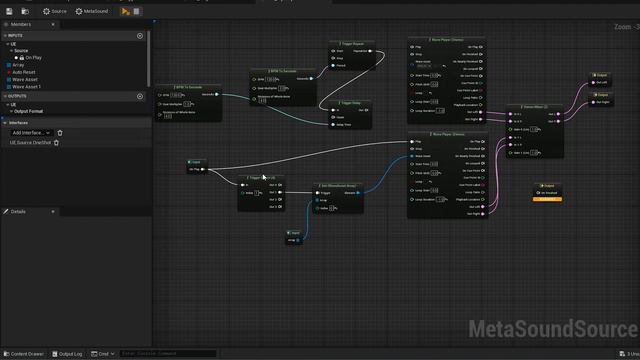The width and height of the screenshot is (640, 360).
Task: Collapse the OUTPUTS section
Action: pyautogui.click(x=5, y=96)
